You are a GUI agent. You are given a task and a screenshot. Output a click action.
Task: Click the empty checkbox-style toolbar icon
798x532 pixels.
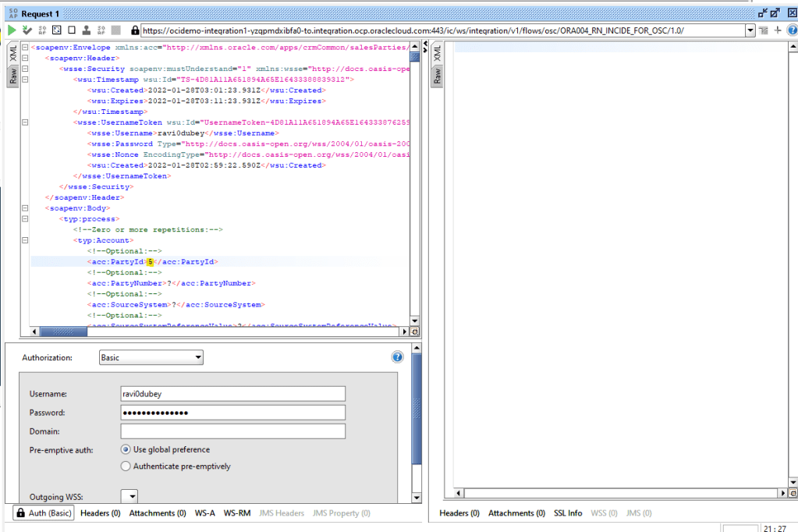pyautogui.click(x=71, y=30)
